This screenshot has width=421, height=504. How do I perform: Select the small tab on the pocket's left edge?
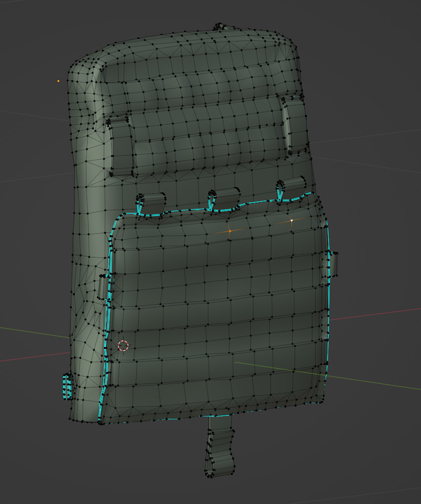click(x=103, y=287)
